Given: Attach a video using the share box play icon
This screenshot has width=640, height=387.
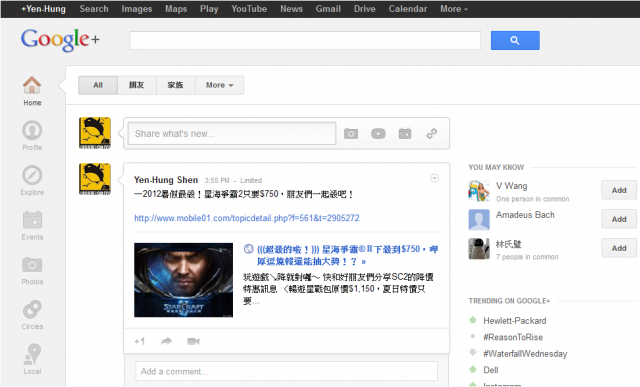Looking at the screenshot, I should click(378, 133).
